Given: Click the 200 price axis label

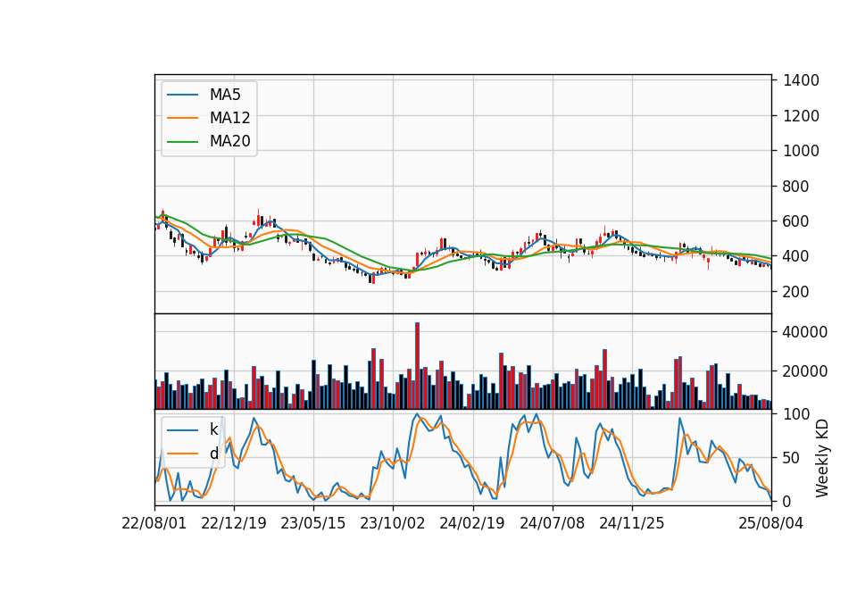Looking at the screenshot, I should pos(796,292).
